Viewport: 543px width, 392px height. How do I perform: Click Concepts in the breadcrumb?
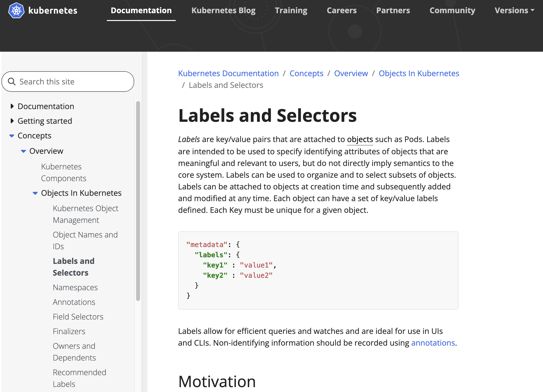click(306, 73)
